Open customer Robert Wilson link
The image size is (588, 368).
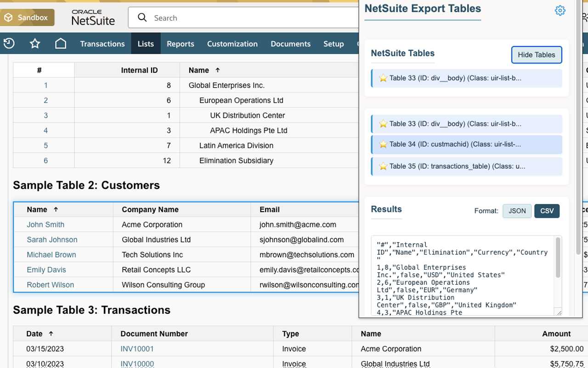tap(50, 285)
